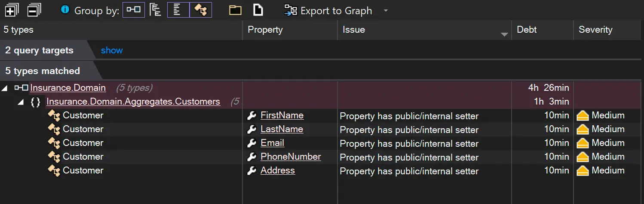
Task: Click the Customer class icon in Email row
Action: coord(54,143)
